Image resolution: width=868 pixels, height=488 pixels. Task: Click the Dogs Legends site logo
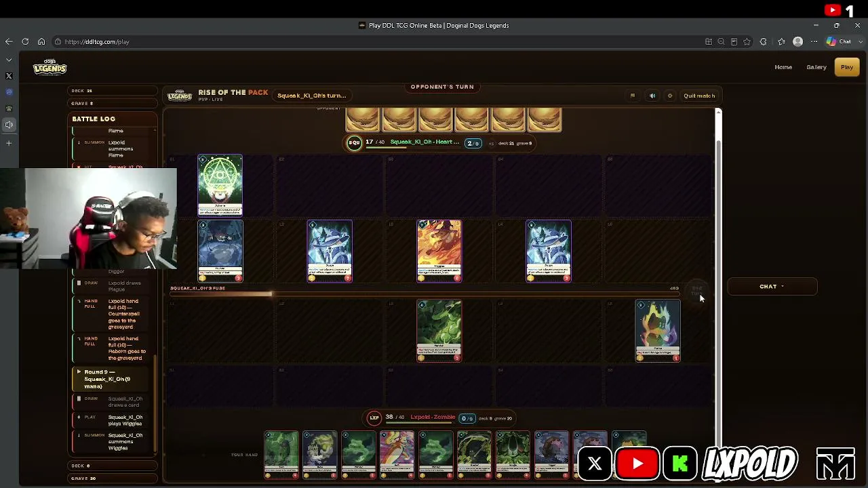pyautogui.click(x=50, y=67)
